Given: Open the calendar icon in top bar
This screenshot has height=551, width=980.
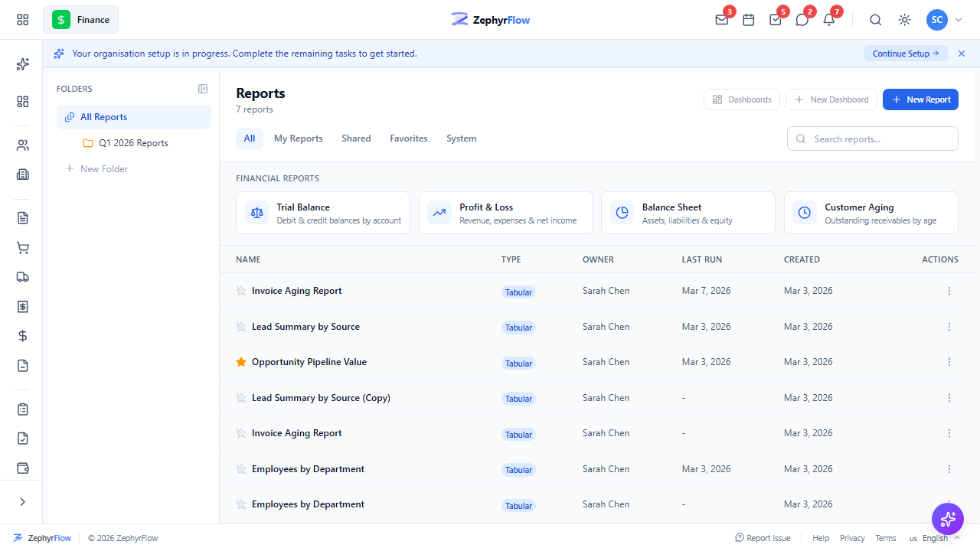Looking at the screenshot, I should (749, 20).
